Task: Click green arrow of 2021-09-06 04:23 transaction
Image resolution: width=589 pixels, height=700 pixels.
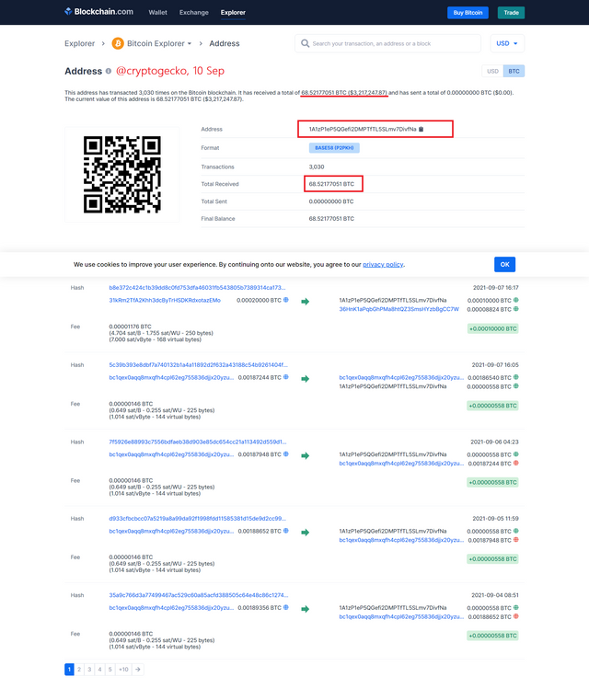Action: [305, 456]
